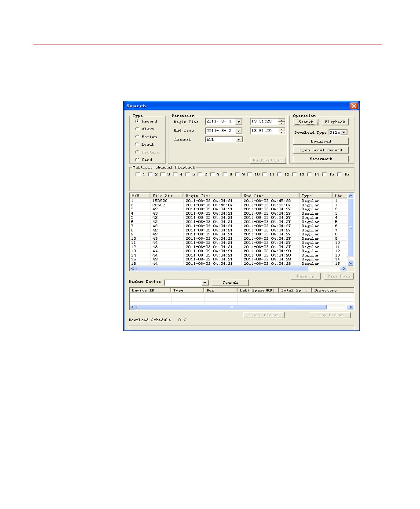Sort results by End Time column header

[x=270, y=196]
